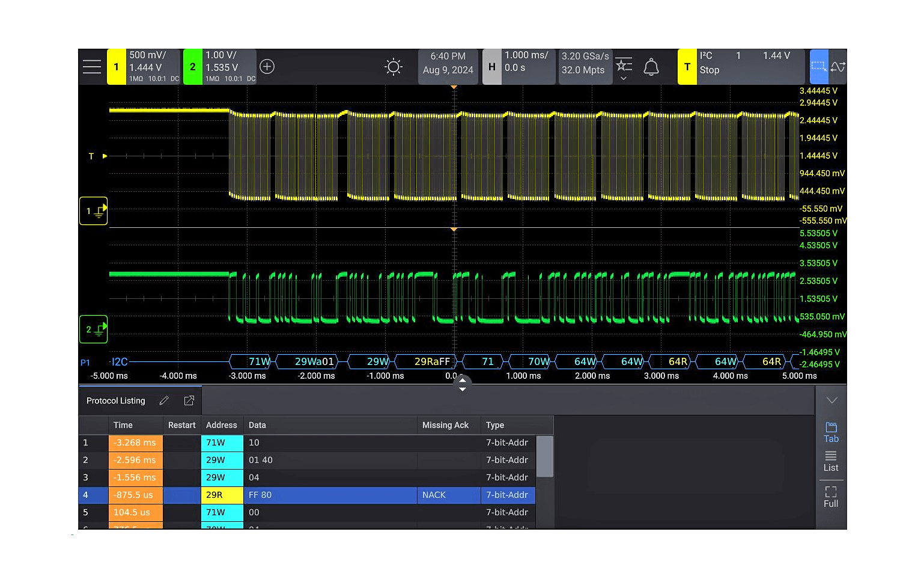The height and width of the screenshot is (579, 924).
Task: Open favorites star list icon
Action: tap(624, 64)
